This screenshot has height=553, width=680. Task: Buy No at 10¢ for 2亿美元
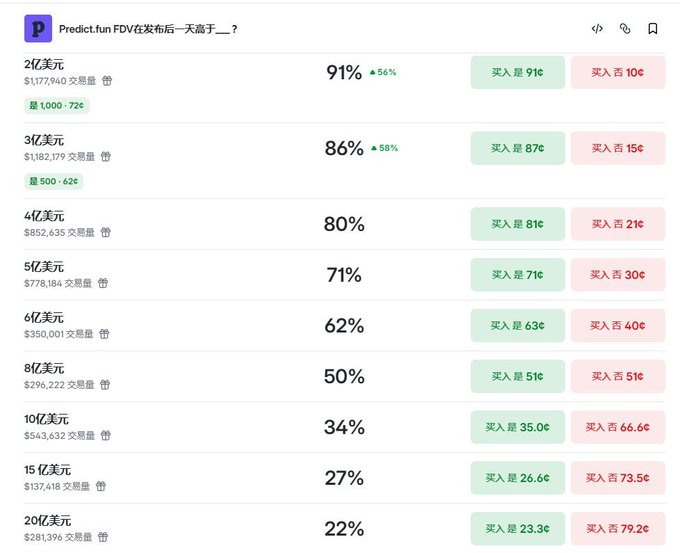click(618, 72)
